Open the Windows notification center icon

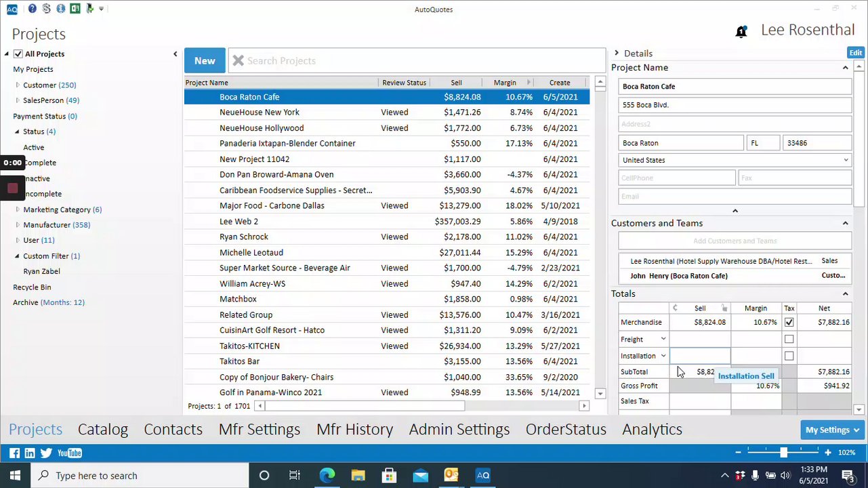[x=848, y=476]
